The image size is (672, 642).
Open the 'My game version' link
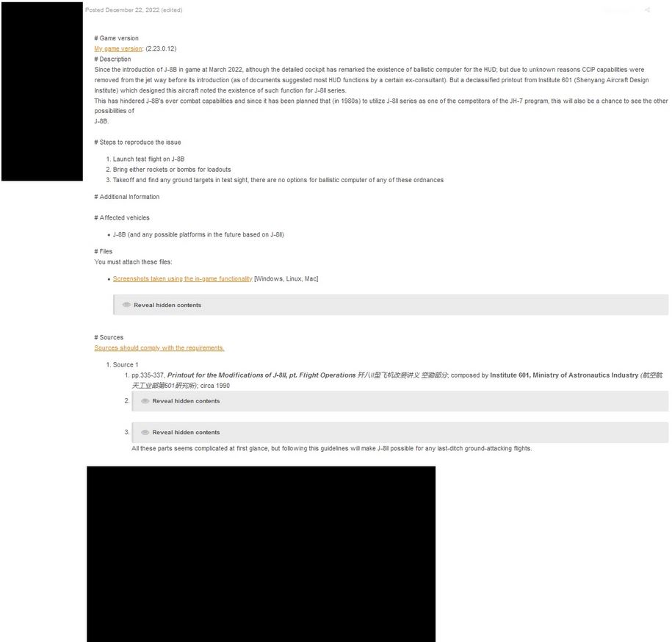click(x=118, y=48)
